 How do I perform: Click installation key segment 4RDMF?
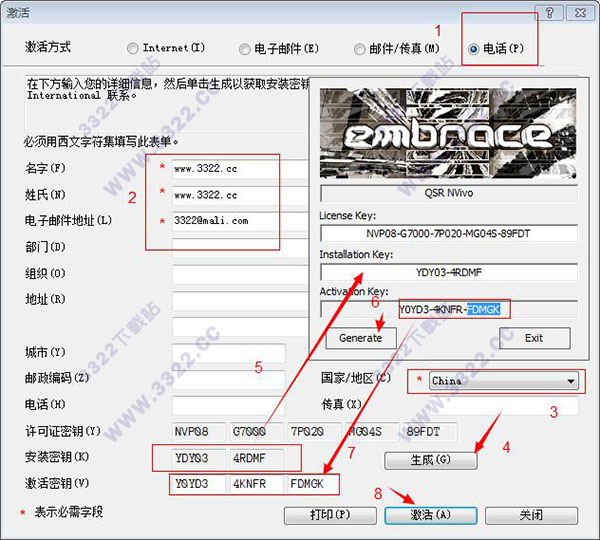coord(256,458)
